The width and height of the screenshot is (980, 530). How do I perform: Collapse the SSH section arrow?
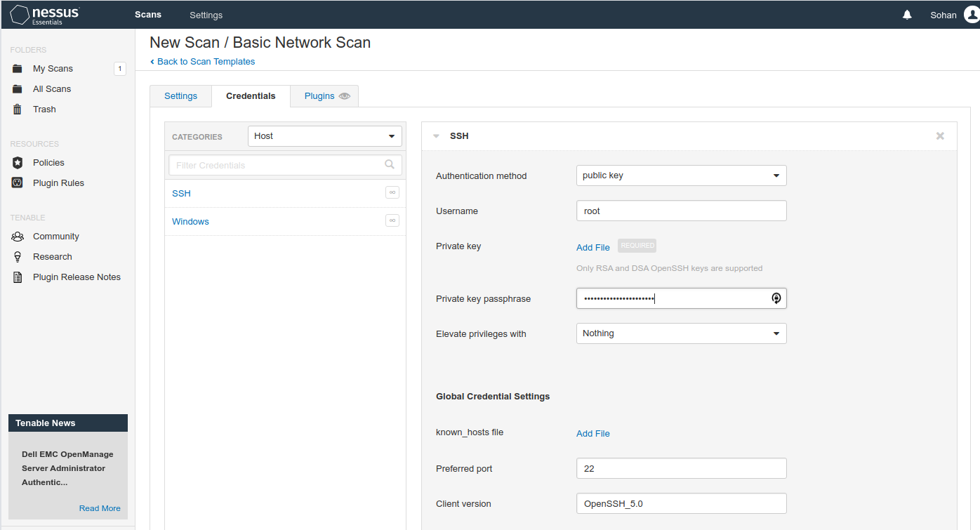[437, 136]
